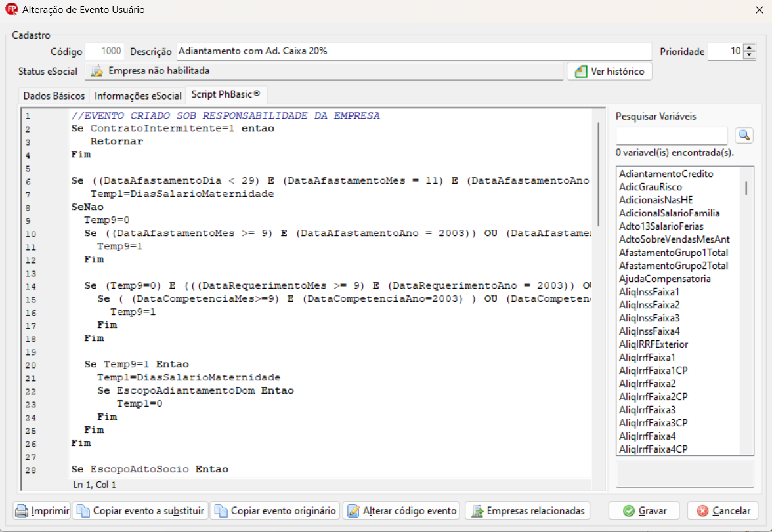Select AfastamentoGrupo1Total variable
The height and width of the screenshot is (532, 772).
(x=674, y=253)
